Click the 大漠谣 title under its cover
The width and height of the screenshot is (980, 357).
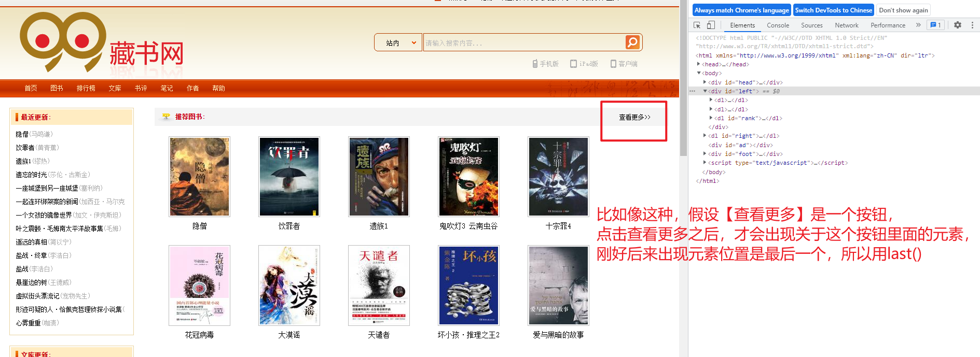[x=289, y=335]
